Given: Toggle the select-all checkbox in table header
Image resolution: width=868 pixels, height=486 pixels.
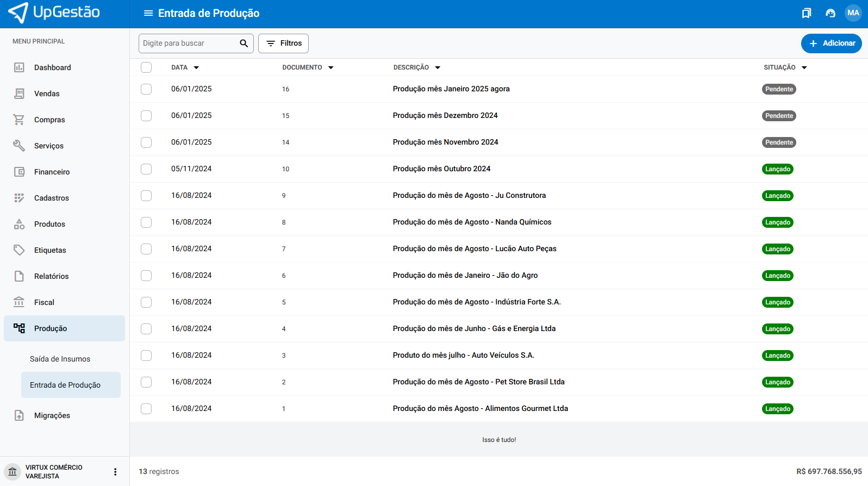Looking at the screenshot, I should [x=146, y=67].
